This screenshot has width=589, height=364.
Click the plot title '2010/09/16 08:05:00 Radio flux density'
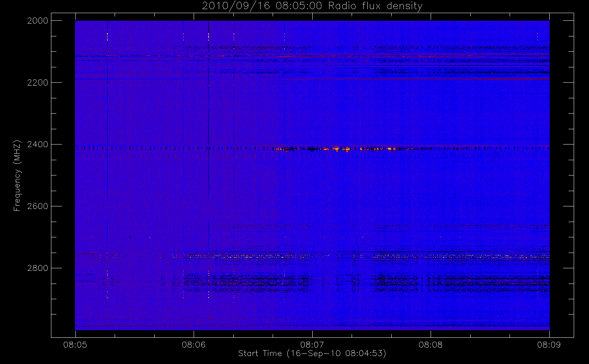(x=312, y=6)
